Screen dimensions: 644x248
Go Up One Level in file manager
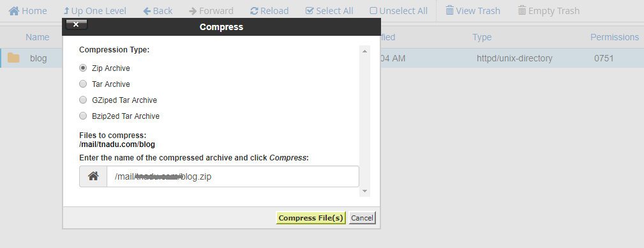coord(95,11)
